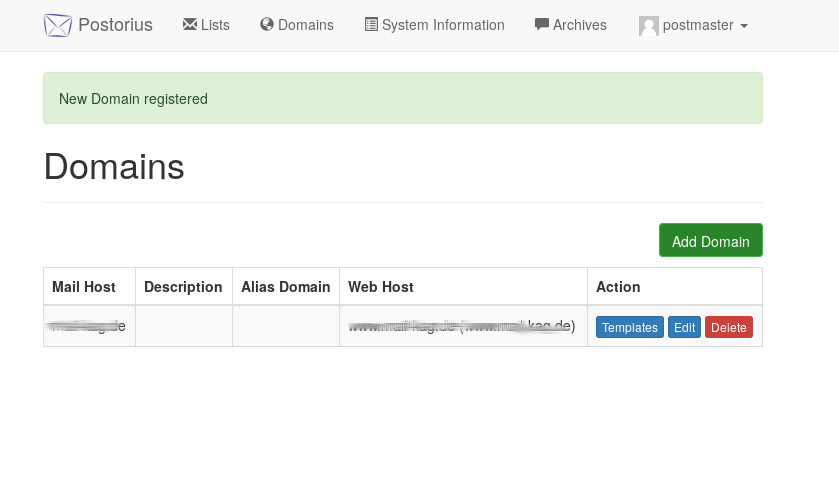Click the envelope icon beside Lists
The width and height of the screenshot is (839, 490).
point(190,25)
